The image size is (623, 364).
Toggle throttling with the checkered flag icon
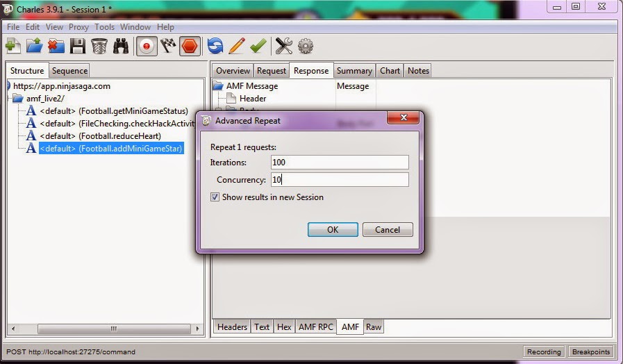(168, 46)
